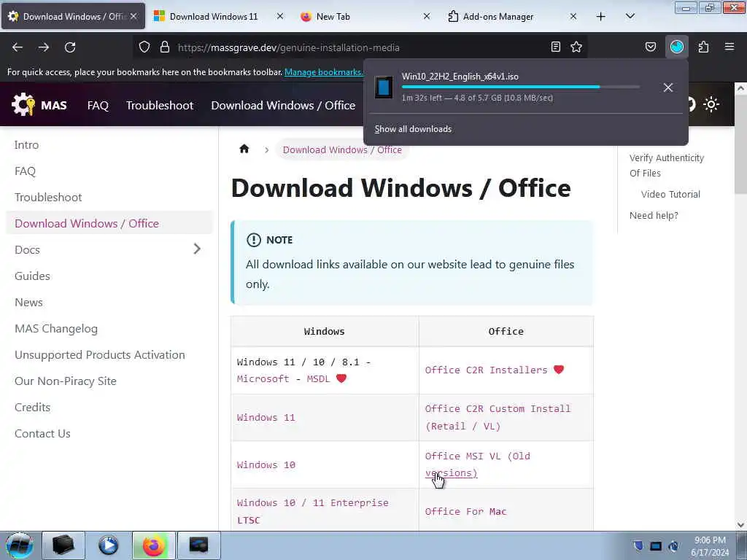This screenshot has width=747, height=560.
Task: Open Office MSI VL (Old versions) link
Action: pos(477,464)
